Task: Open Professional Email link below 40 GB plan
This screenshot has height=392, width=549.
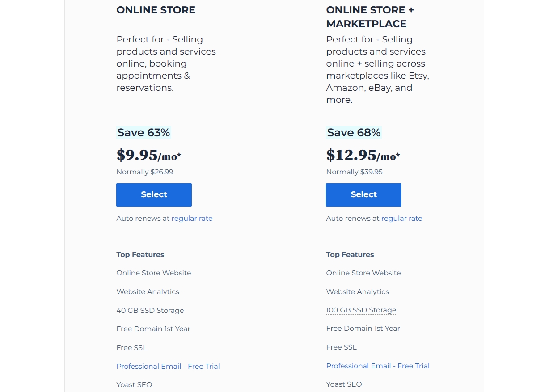Action: coord(168,366)
